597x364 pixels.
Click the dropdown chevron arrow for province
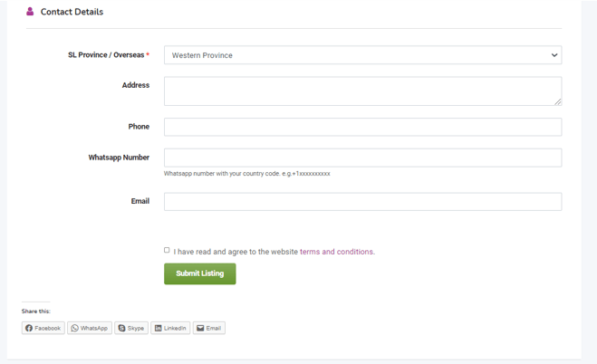pyautogui.click(x=554, y=55)
